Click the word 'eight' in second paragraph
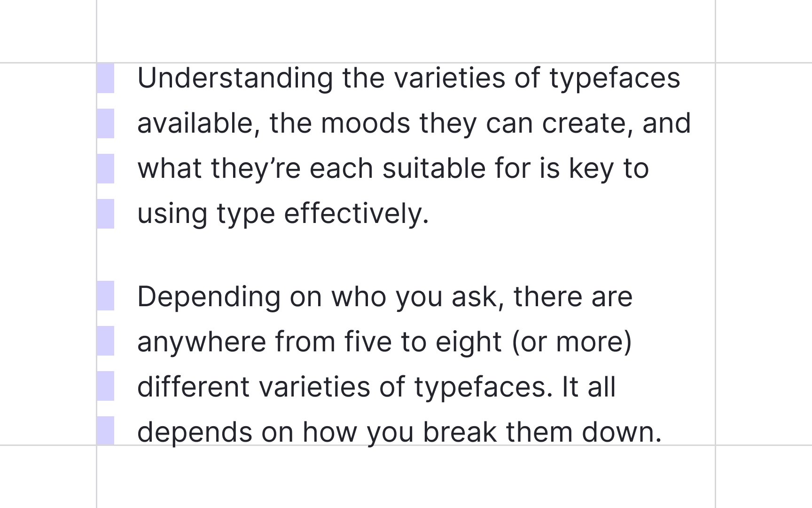This screenshot has height=508, width=812. [468, 342]
